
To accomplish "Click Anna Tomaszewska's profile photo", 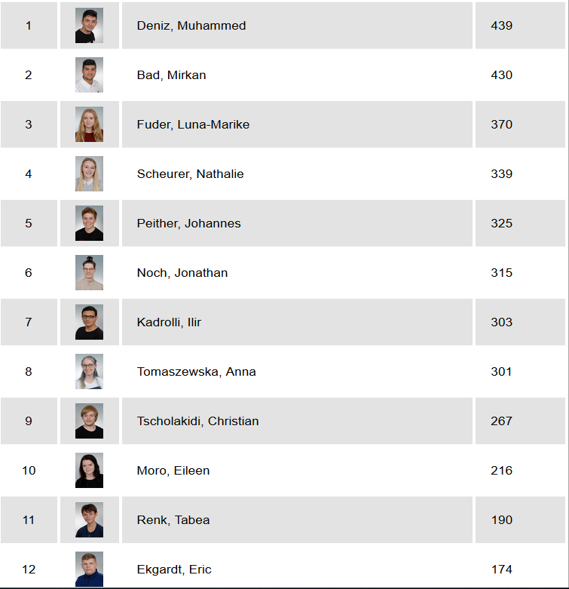I will coord(89,372).
